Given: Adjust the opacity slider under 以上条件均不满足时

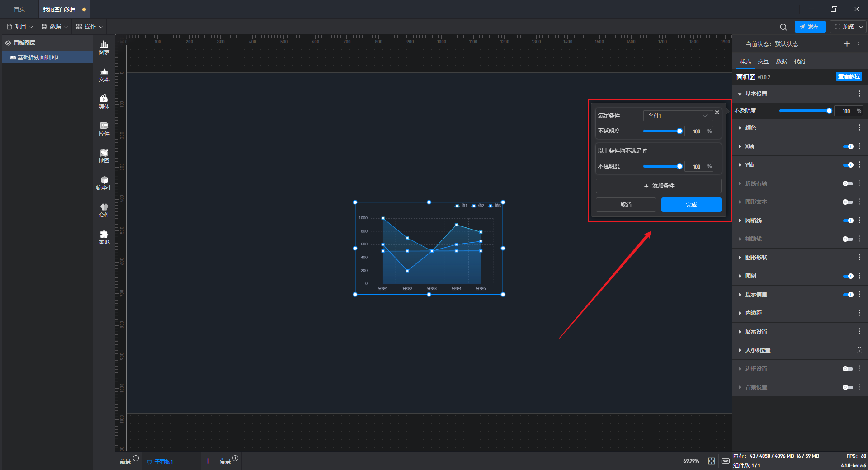Looking at the screenshot, I should (662, 166).
